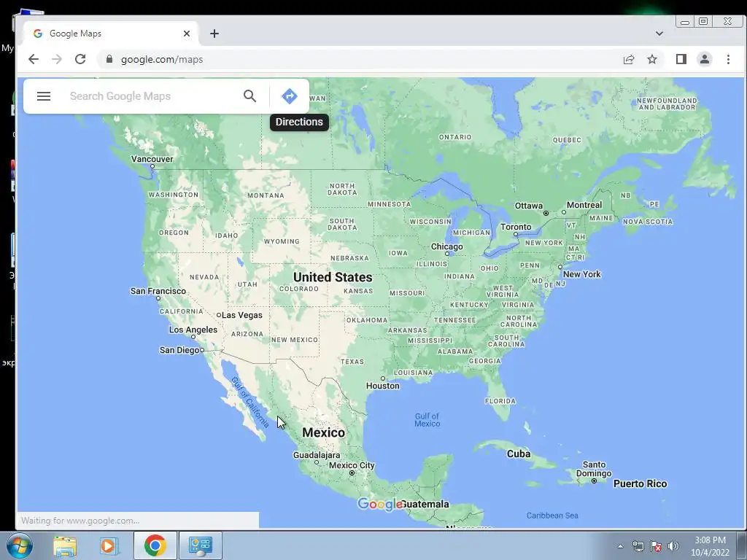Click Los Angeles on the map

(x=193, y=330)
